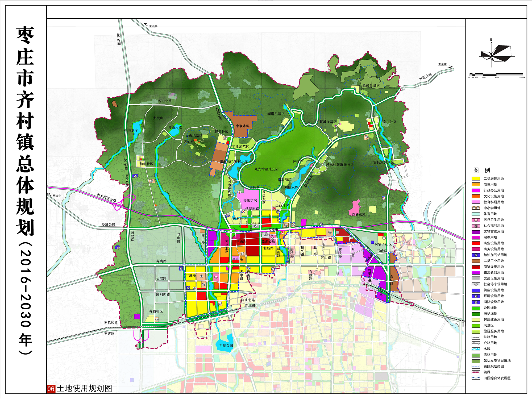The image size is (532, 399).
Task: Click the 铁路用地 legend symbol
Action: tap(476, 337)
